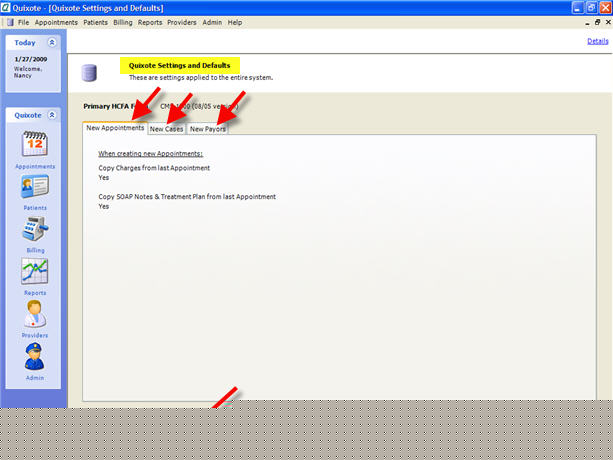Screen dimensions: 613x460
Task: Restore the inner document window
Action: tap(597, 22)
